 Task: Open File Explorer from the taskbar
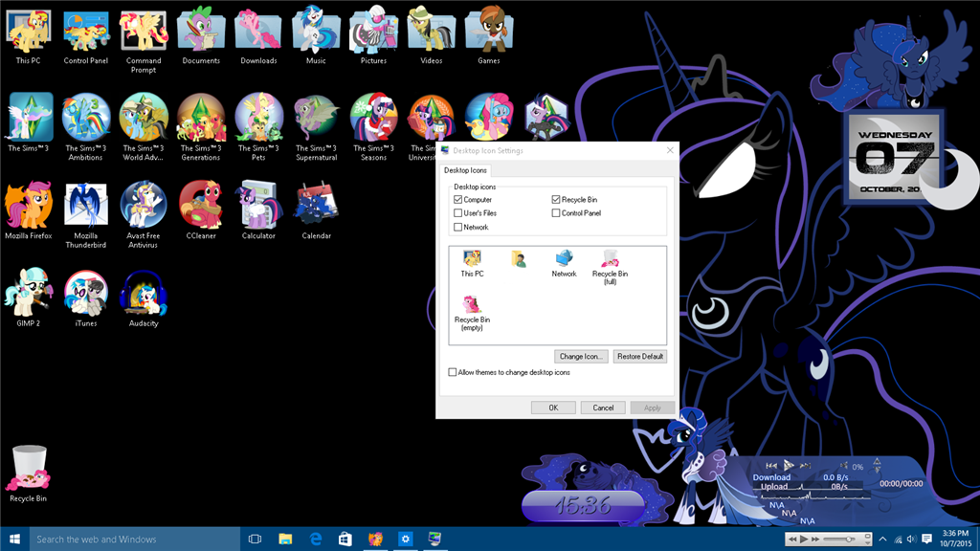tap(285, 540)
